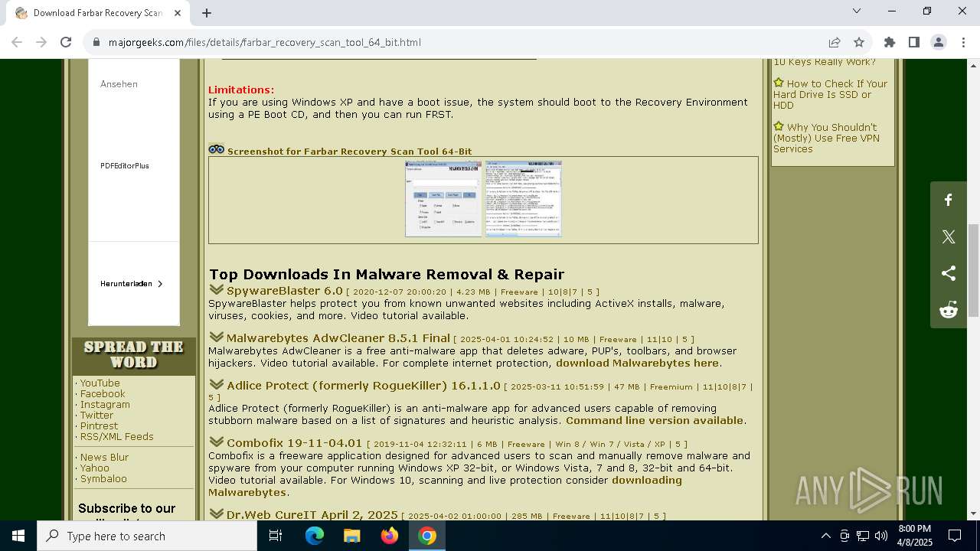
Task: Open Malwarebytes AdwCleaner 8.5.1 Final link
Action: 338,338
